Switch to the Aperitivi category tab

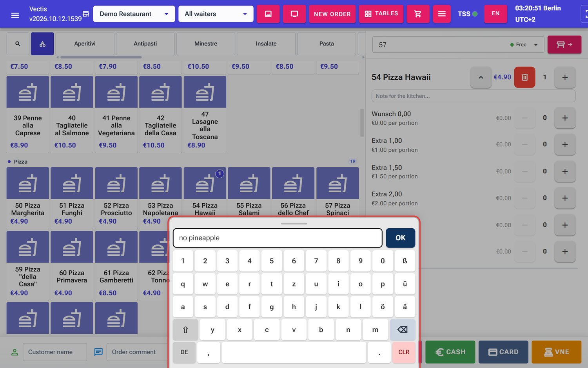click(x=85, y=44)
